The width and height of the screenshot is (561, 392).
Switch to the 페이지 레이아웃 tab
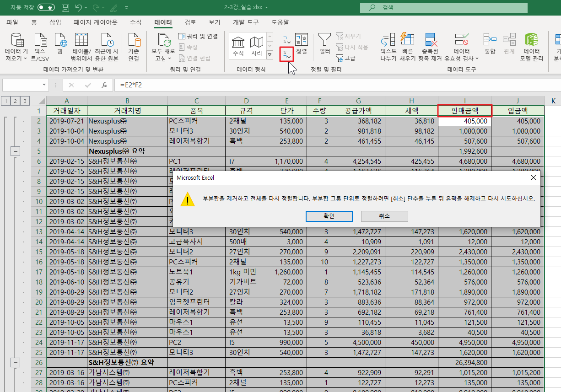96,22
